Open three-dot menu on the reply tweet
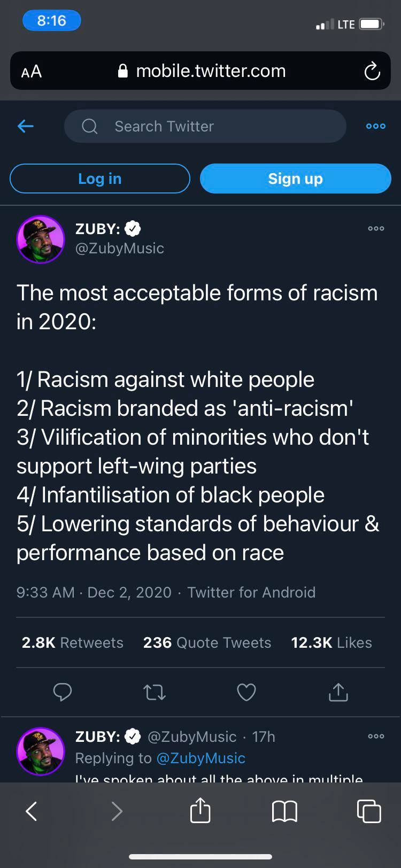 (x=376, y=736)
